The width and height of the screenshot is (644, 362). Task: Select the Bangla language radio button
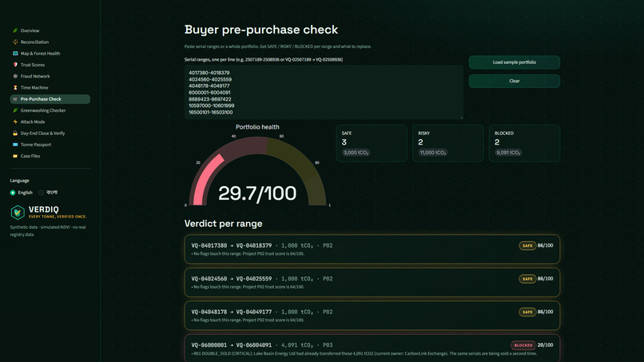(x=41, y=193)
